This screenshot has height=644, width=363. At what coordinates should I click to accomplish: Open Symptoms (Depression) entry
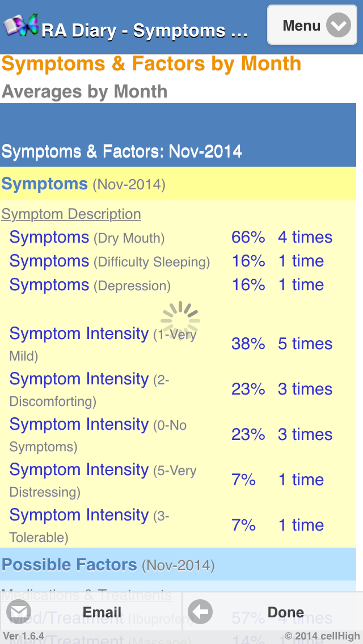[90, 285]
